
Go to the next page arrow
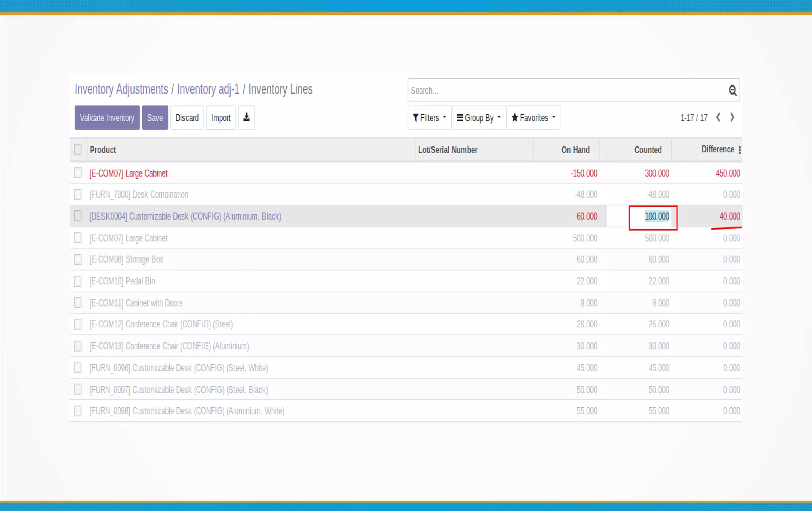732,118
